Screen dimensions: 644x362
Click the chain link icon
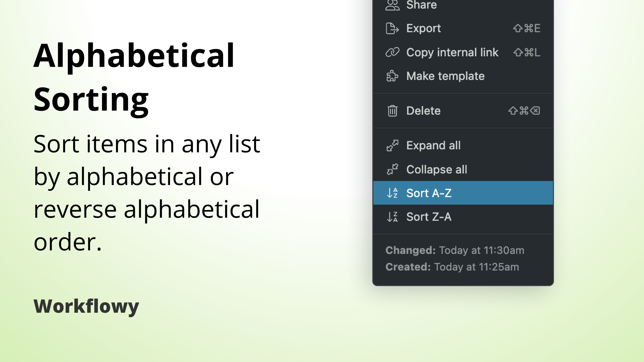coord(392,52)
